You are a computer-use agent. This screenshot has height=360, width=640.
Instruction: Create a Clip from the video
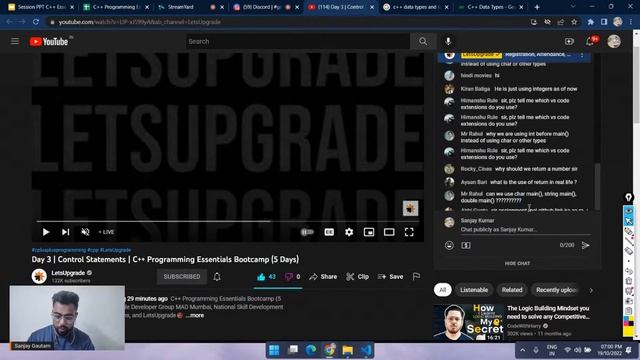[358, 277]
